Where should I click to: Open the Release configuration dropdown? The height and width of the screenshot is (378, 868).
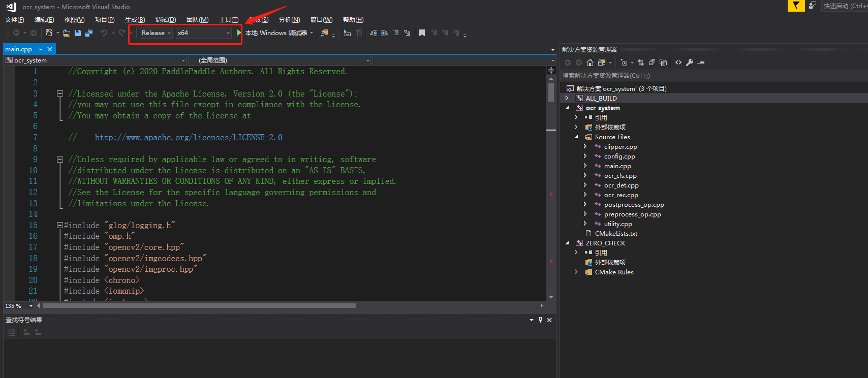156,33
